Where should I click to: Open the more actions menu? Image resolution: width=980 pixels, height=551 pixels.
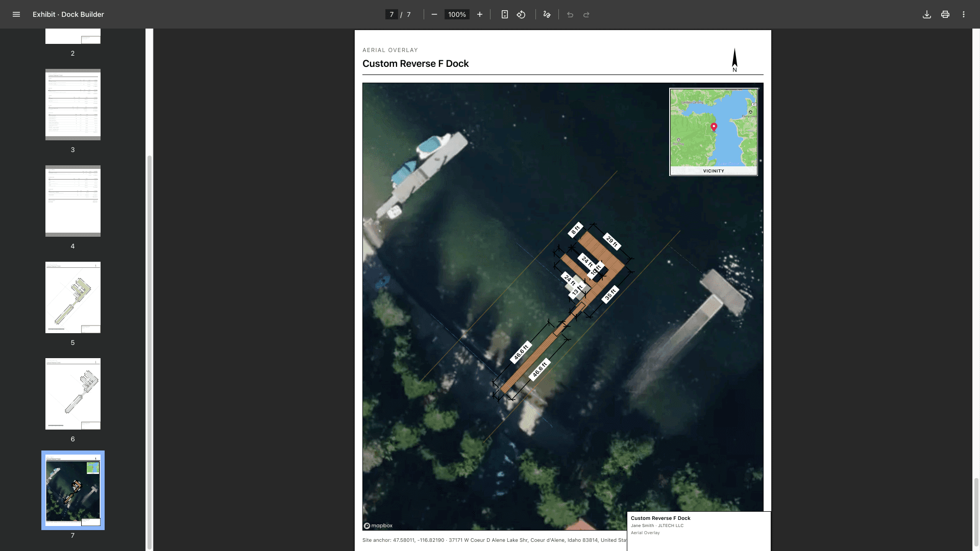[x=964, y=14]
